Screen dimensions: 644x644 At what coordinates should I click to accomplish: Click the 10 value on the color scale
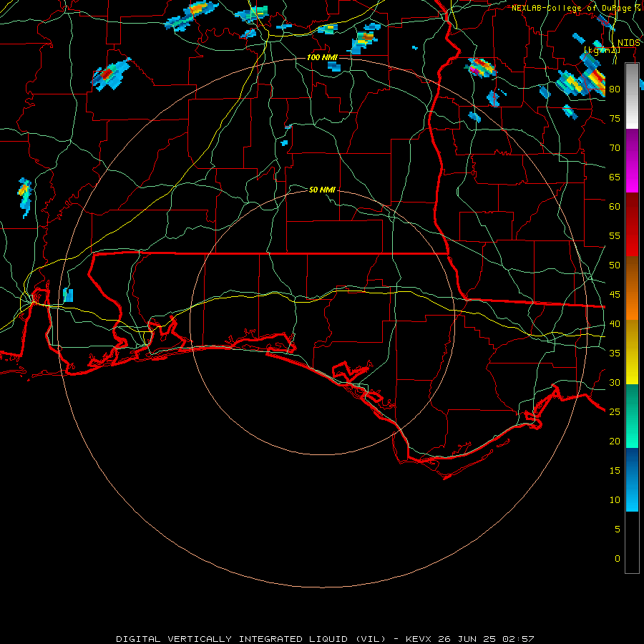(615, 500)
